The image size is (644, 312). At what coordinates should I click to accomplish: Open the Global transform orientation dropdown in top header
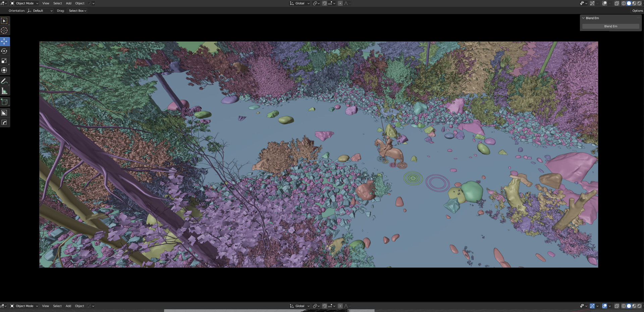coord(300,3)
